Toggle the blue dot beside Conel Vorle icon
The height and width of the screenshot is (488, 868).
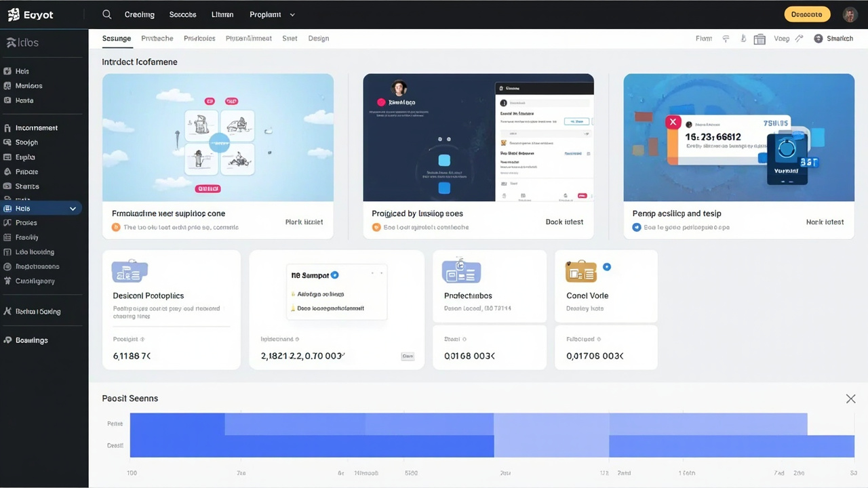coord(607,267)
